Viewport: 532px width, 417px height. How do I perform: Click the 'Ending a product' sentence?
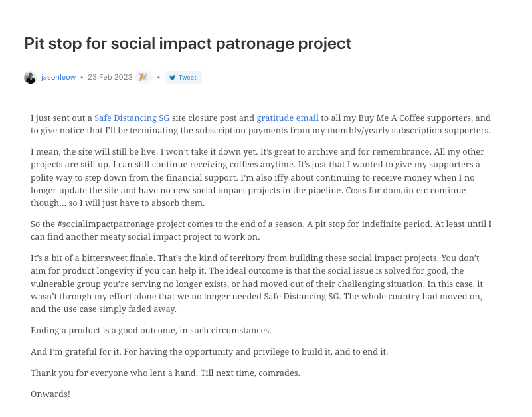[x=151, y=331]
